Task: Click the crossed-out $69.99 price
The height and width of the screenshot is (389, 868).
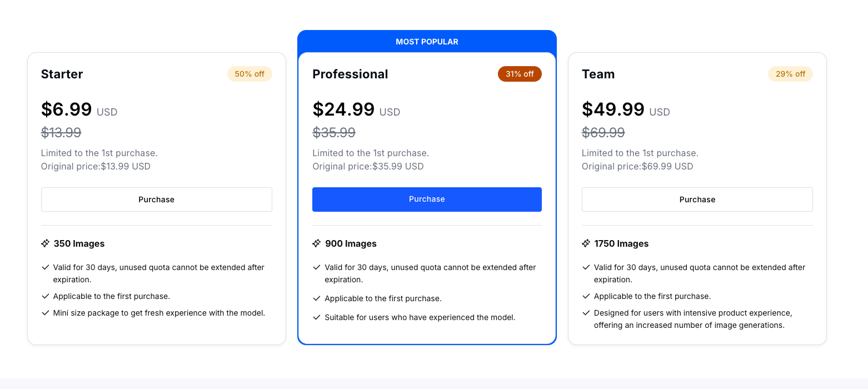Action: point(603,133)
